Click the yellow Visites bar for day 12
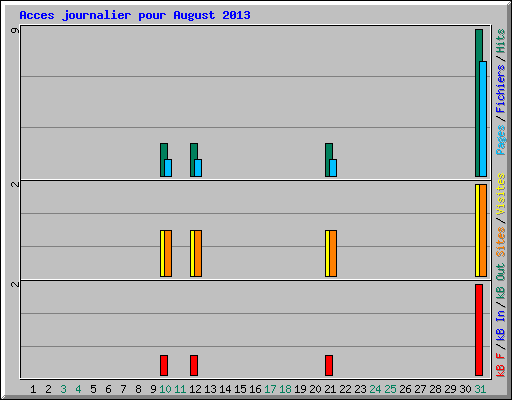 click(192, 253)
